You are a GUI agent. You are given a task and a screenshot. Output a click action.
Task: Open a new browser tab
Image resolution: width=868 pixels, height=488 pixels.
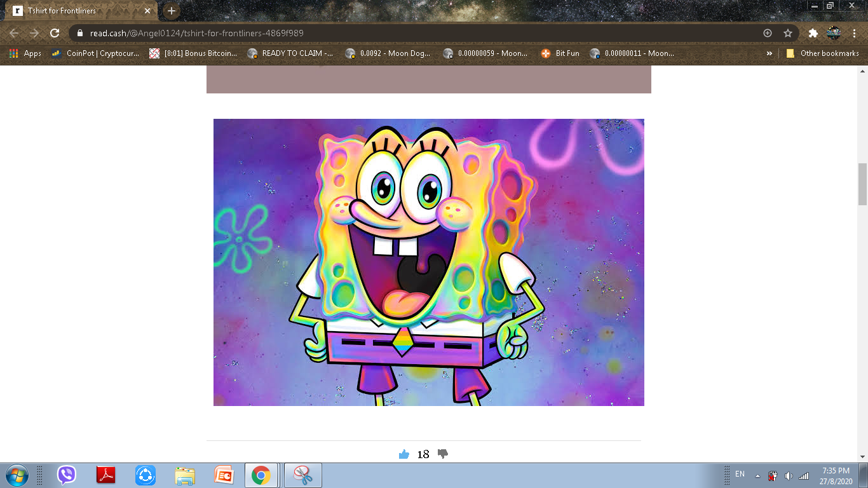click(171, 11)
